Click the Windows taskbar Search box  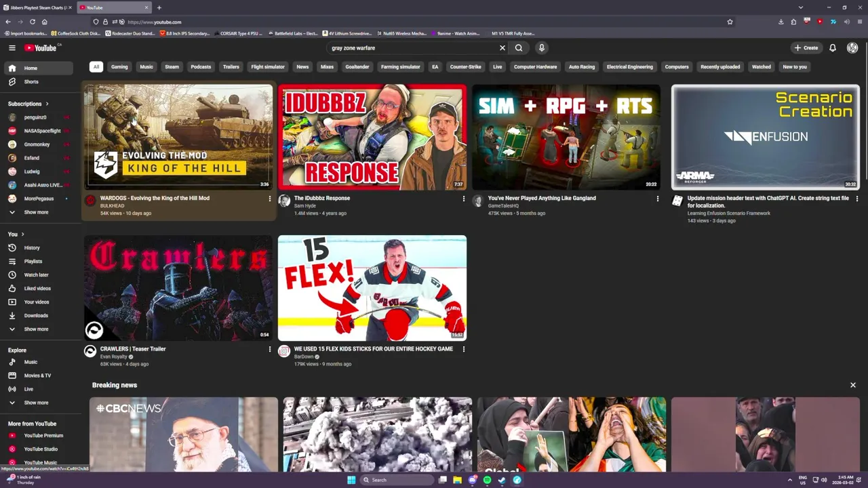coord(397,480)
